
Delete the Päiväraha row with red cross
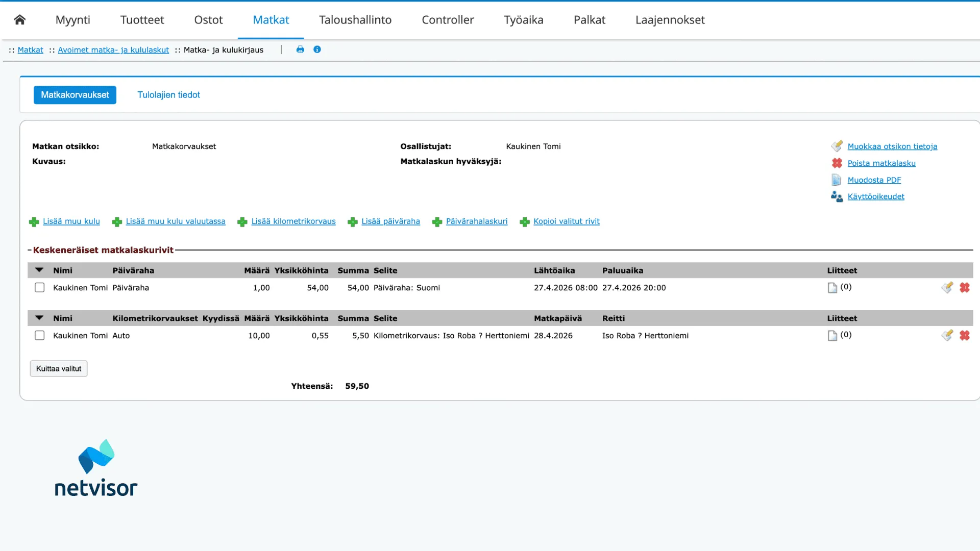click(965, 288)
